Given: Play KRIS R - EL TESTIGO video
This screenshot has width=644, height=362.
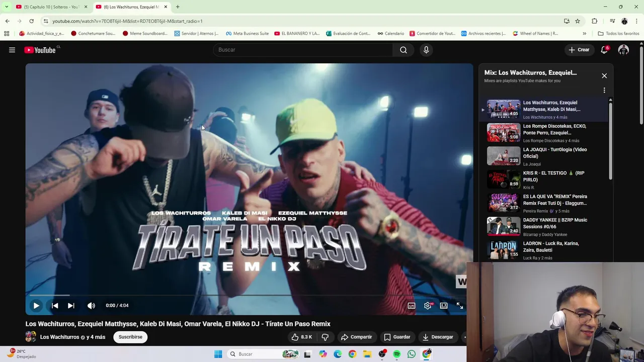Looking at the screenshot, I should [x=544, y=180].
